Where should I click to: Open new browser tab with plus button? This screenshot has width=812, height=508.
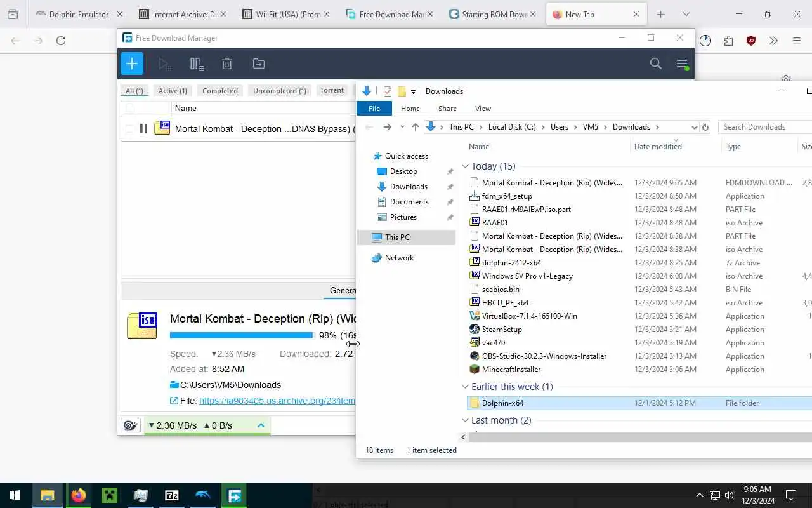[660, 14]
